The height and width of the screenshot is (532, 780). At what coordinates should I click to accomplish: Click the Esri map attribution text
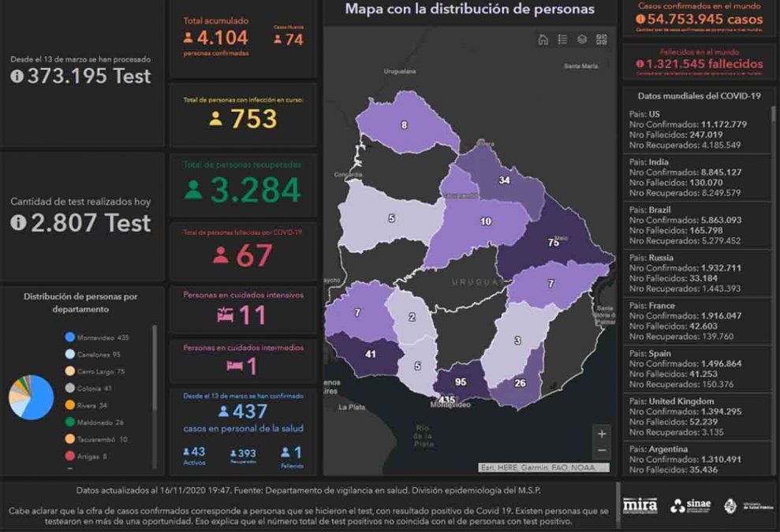tap(543, 467)
